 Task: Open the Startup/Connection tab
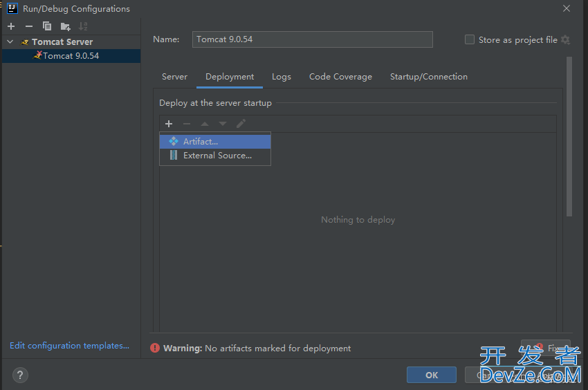429,77
